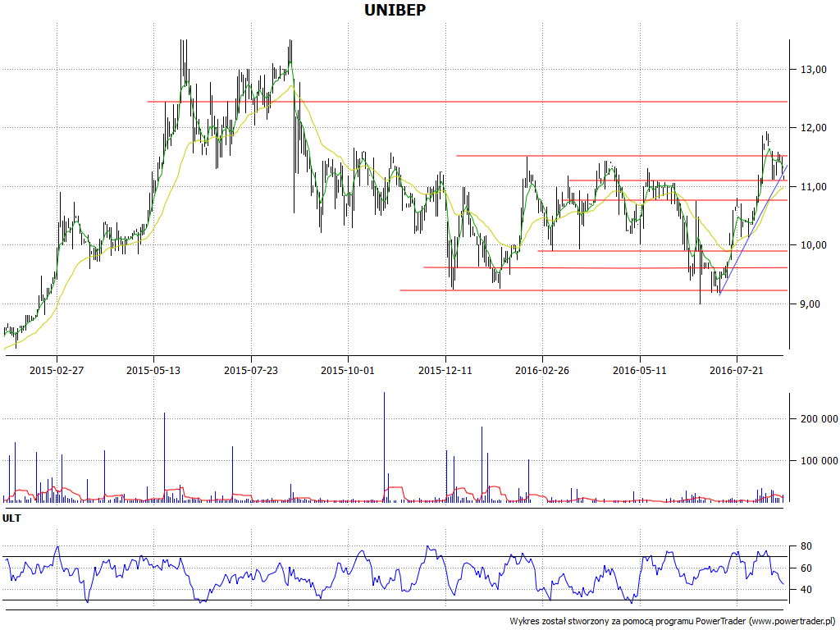
Task: Select the 100 000 volume axis label
Action: (819, 461)
